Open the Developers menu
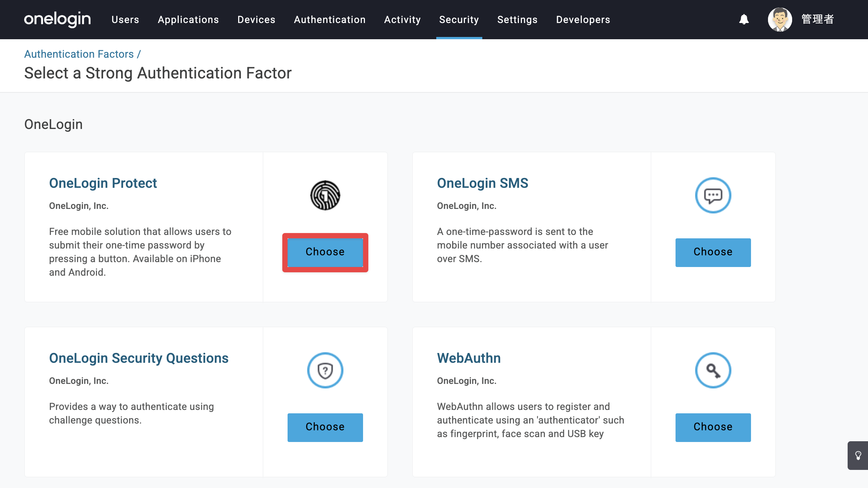Screen dimensions: 868x488 (583, 20)
